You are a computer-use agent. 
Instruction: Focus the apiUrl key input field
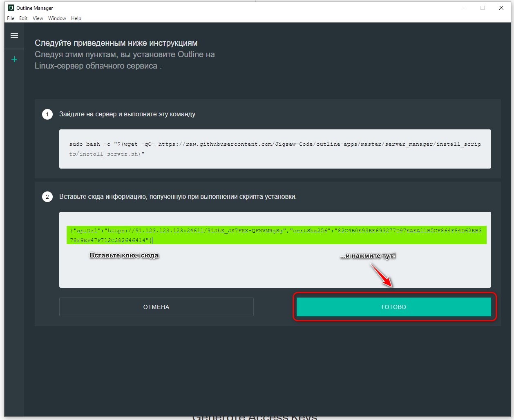point(275,250)
